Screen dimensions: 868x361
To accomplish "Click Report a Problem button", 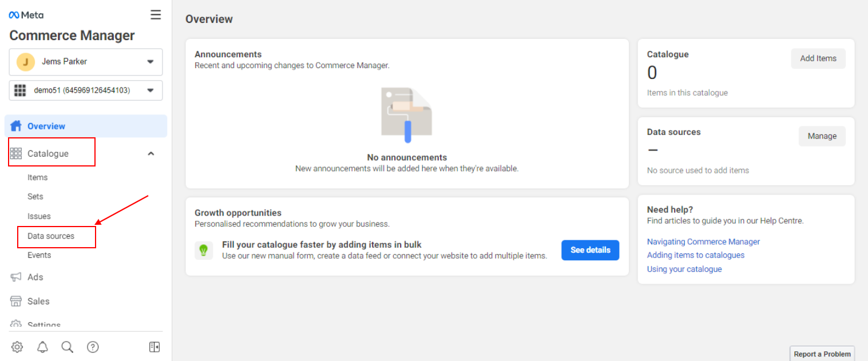I will tap(822, 354).
